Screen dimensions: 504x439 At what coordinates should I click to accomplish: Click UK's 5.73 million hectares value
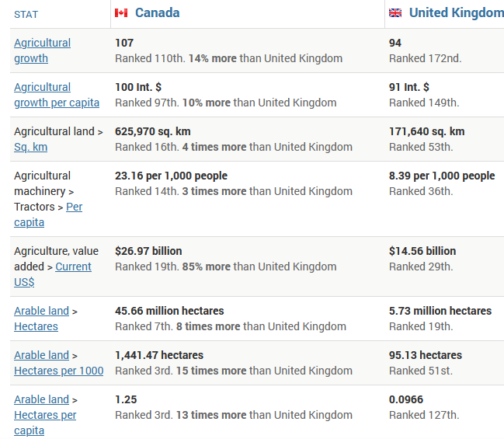coord(440,311)
